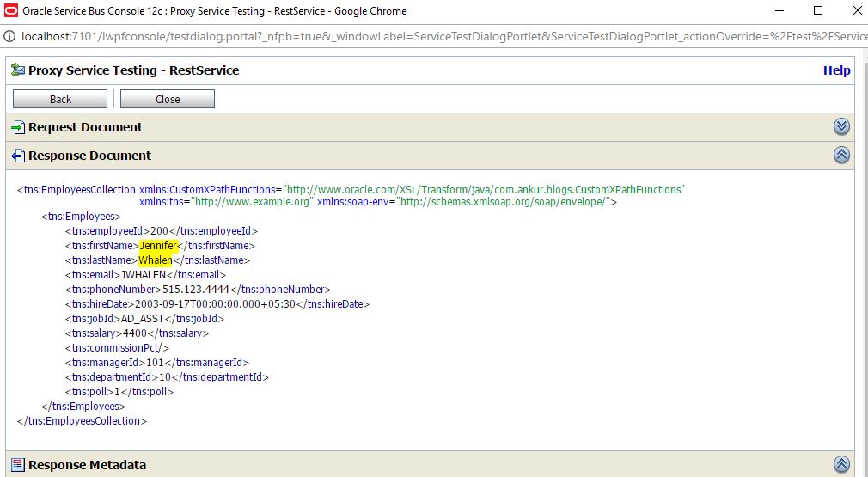The width and height of the screenshot is (868, 477).
Task: Click the highlighted name Jennifer
Action: [x=158, y=245]
